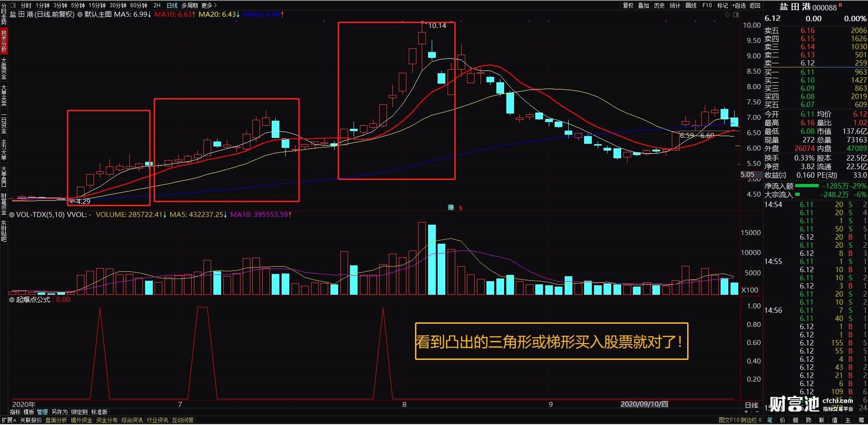The width and height of the screenshot is (868, 425).
Task: Switch to 15分钟 timeframe
Action: point(97,5)
